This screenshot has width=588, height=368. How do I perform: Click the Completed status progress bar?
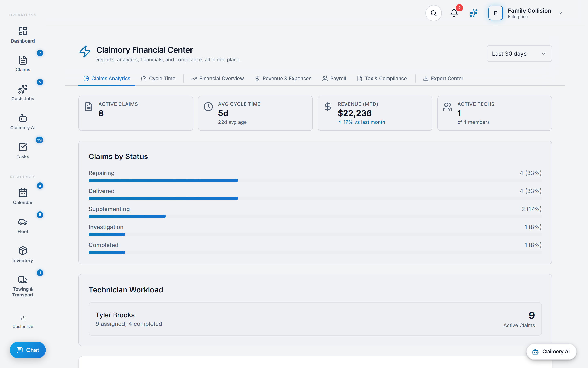[315, 252]
